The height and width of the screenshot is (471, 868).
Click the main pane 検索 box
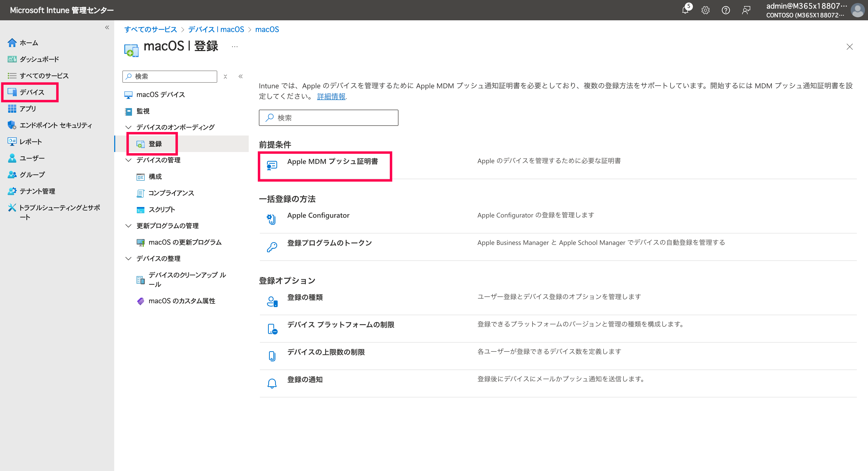[328, 117]
